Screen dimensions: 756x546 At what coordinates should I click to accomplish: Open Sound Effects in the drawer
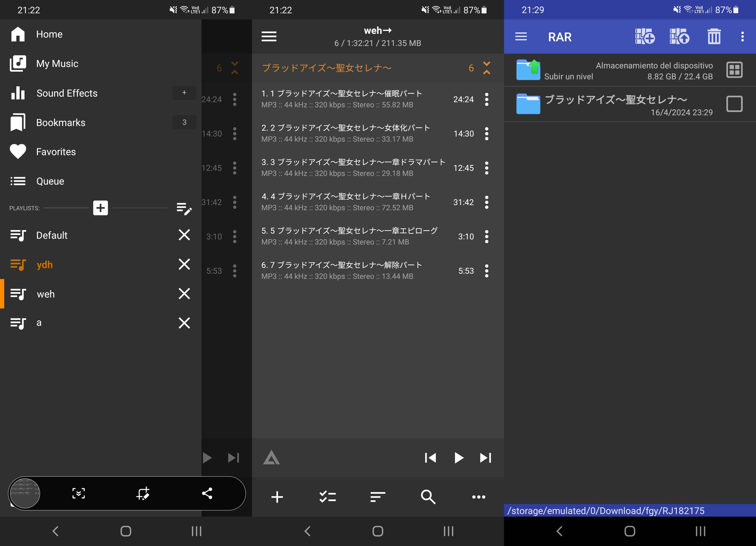(101, 93)
